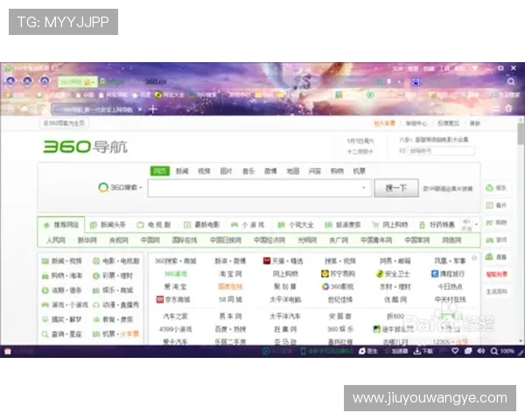This screenshot has width=525, height=420.
Task: Go back using the browser back arrow
Action: [10, 80]
